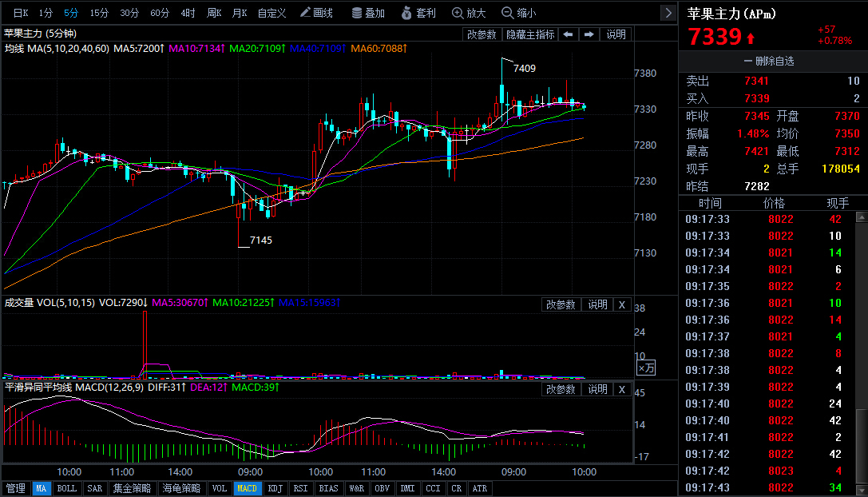Click tick list scrollbar down arrow

tap(862, 490)
